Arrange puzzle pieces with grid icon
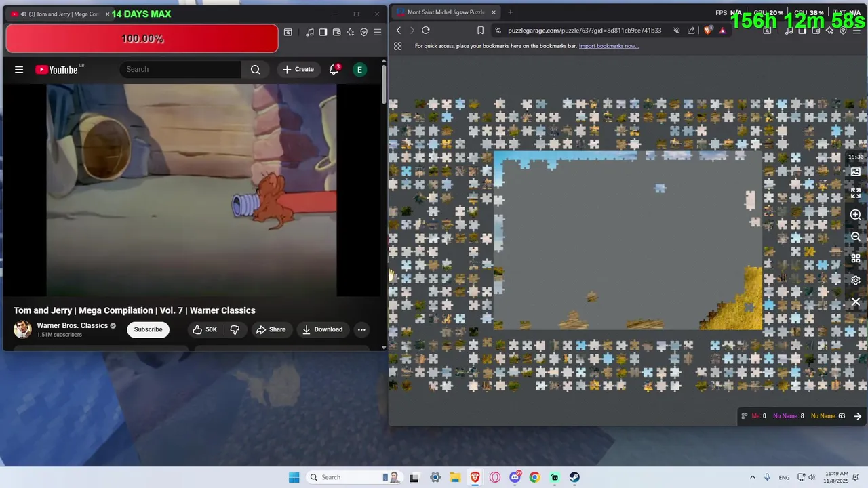 coord(856,258)
